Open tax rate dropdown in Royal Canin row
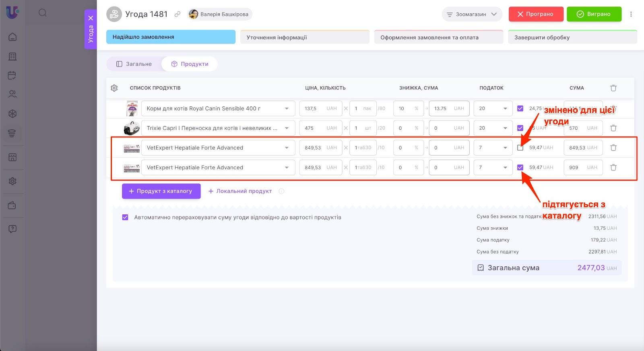This screenshot has height=351, width=644. click(x=493, y=108)
